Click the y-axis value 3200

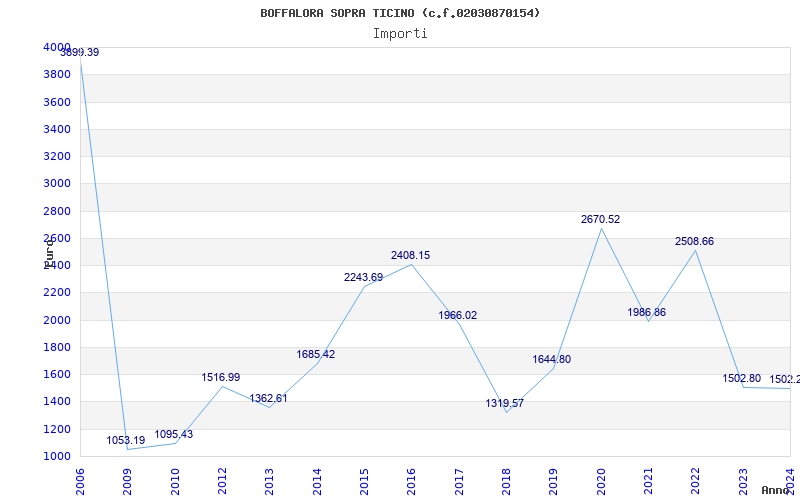click(57, 156)
